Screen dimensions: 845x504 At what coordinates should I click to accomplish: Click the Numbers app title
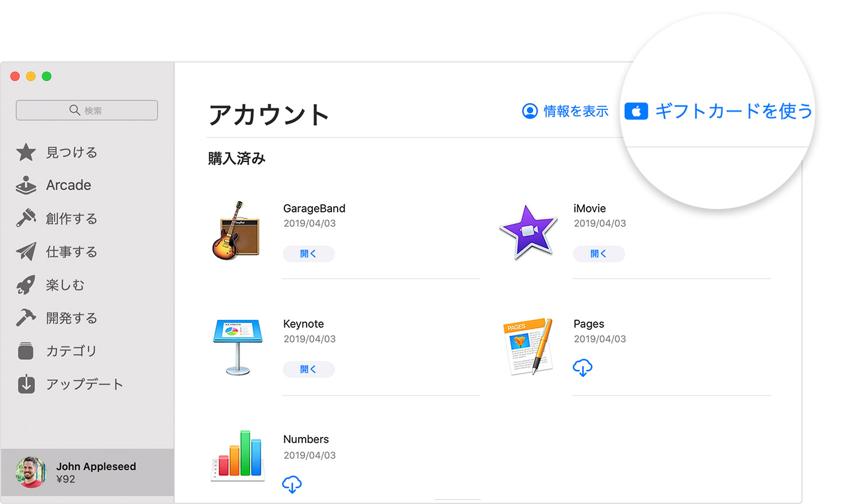306,439
